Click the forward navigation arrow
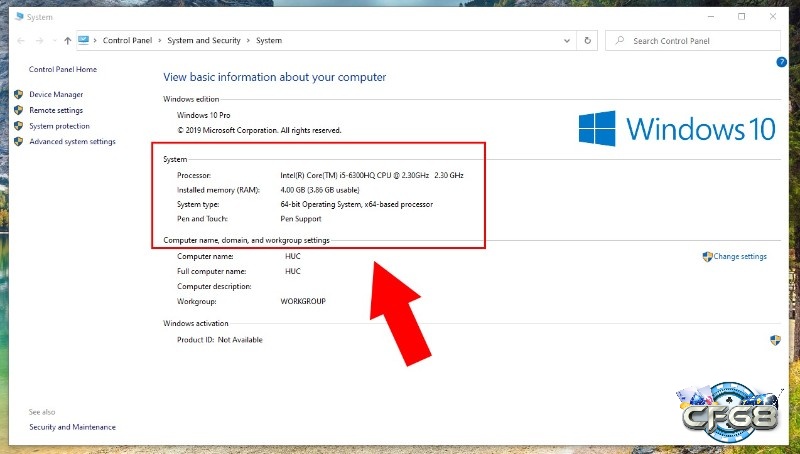This screenshot has width=800, height=454. click(41, 41)
